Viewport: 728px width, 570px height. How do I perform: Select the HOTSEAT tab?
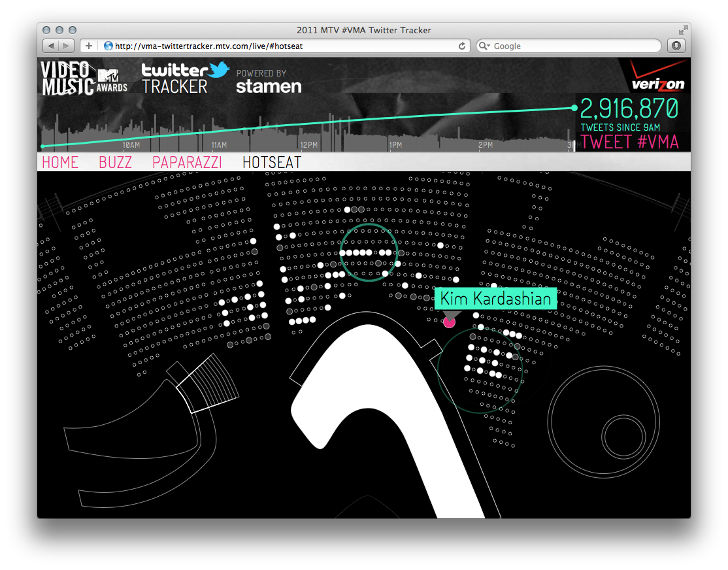coord(271,162)
